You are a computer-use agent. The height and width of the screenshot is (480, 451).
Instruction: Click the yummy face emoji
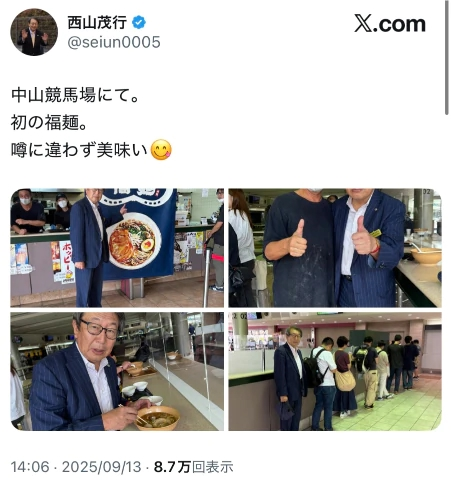[x=161, y=150]
